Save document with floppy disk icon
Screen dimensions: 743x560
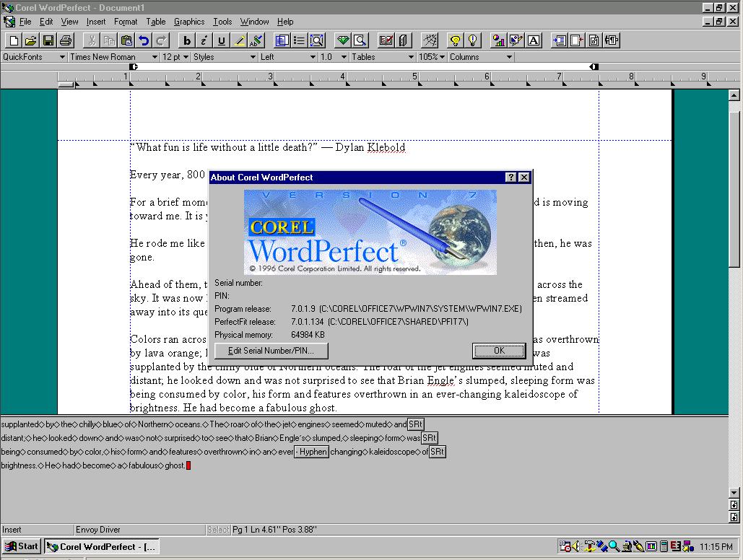(48, 40)
